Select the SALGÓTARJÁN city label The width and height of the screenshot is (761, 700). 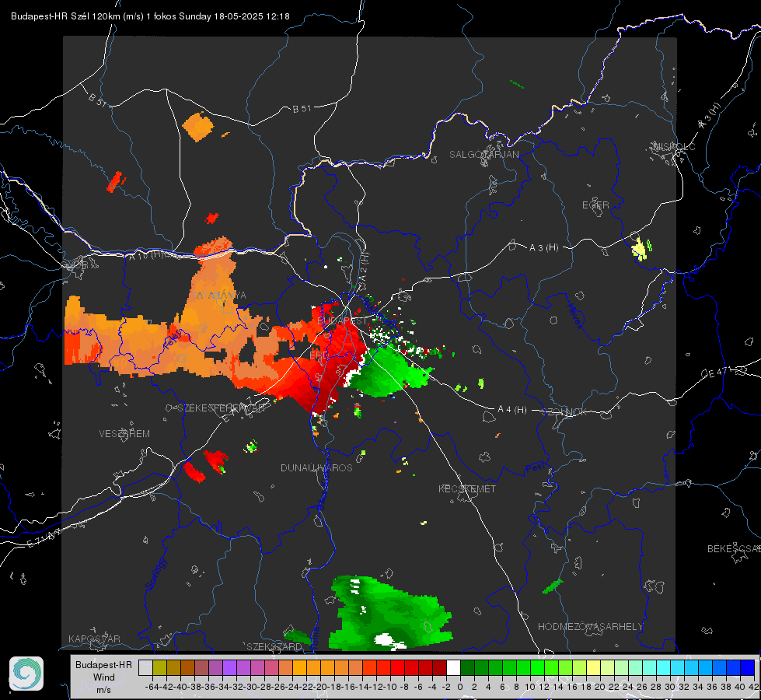483,155
